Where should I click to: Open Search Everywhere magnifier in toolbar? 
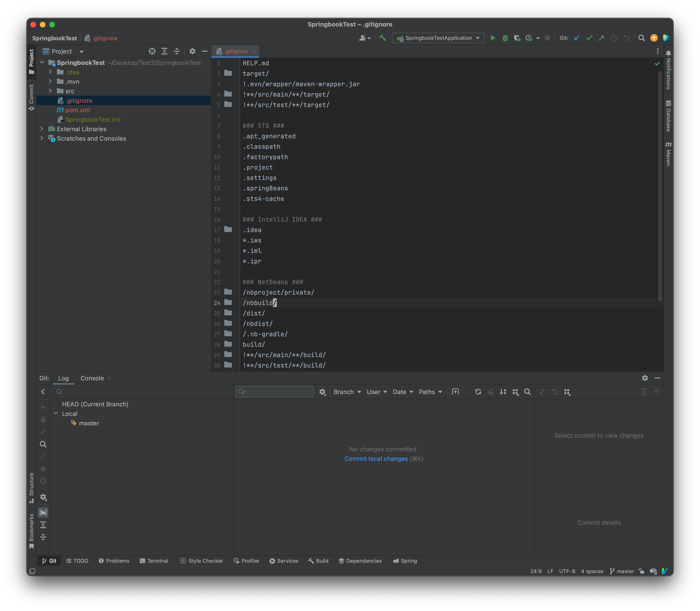[641, 38]
